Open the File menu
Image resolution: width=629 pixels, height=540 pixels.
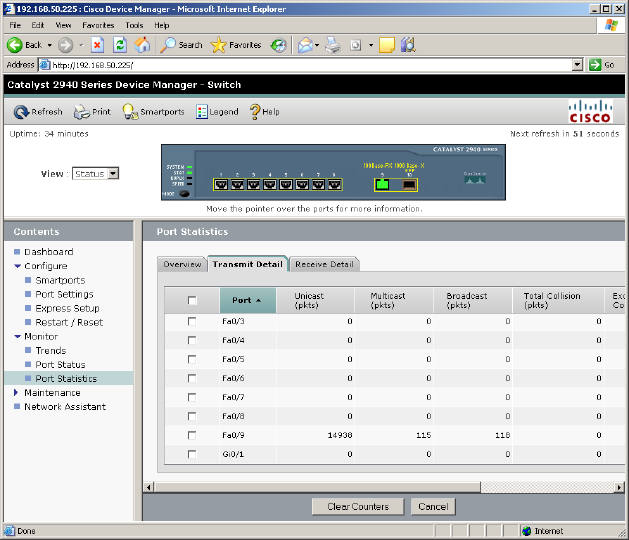[x=15, y=25]
